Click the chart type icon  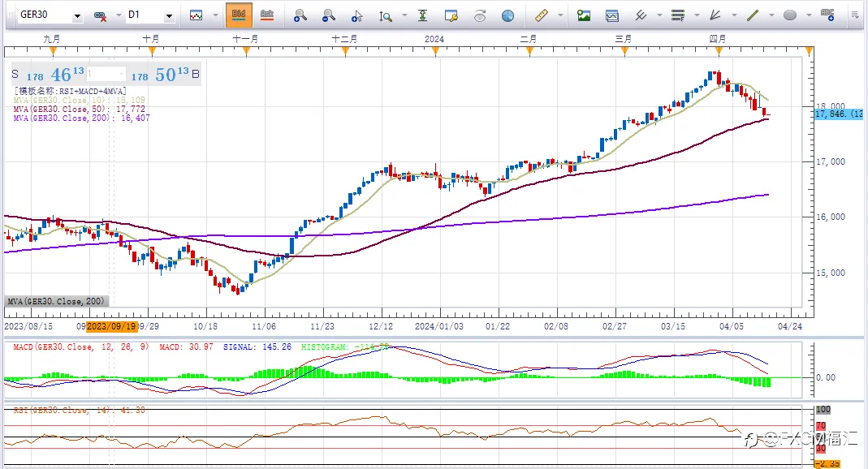click(196, 15)
